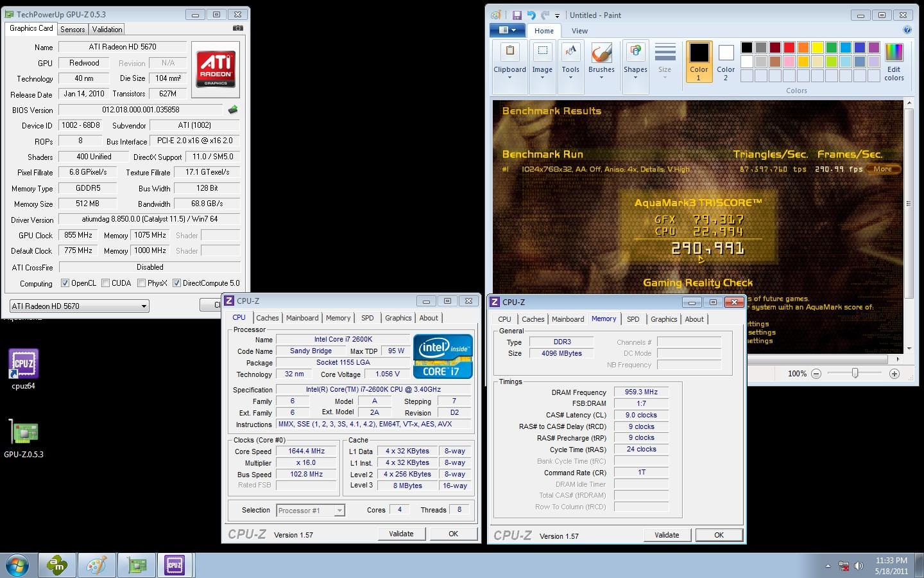Click the DRAM Frequency 959.3 MHz field

(x=642, y=392)
